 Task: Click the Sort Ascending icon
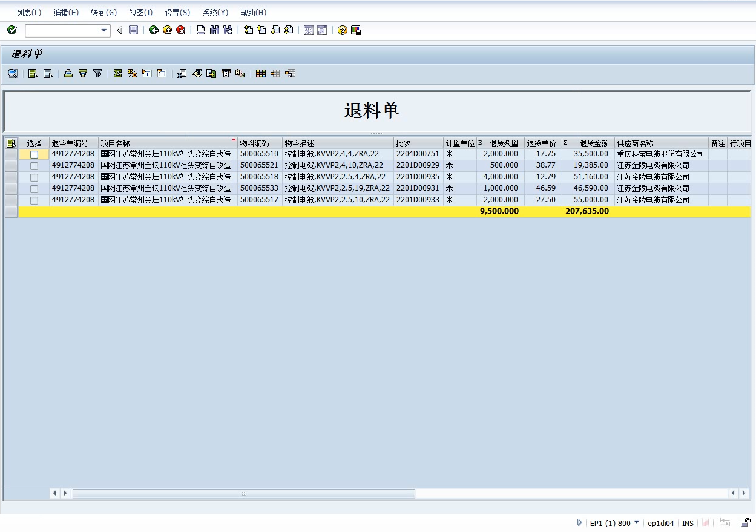pos(68,73)
